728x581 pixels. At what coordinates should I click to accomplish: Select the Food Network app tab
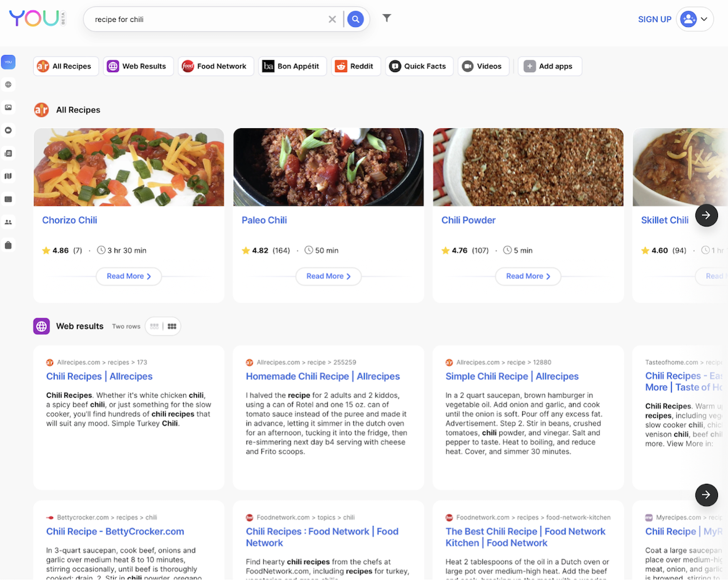pyautogui.click(x=215, y=66)
